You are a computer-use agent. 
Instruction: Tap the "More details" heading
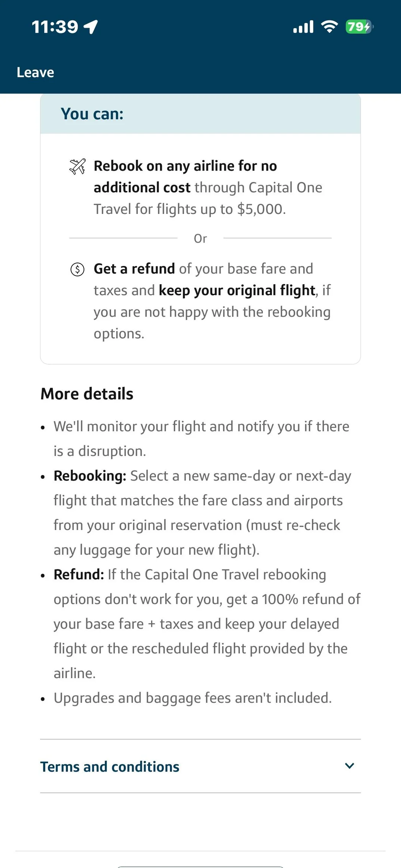87,394
